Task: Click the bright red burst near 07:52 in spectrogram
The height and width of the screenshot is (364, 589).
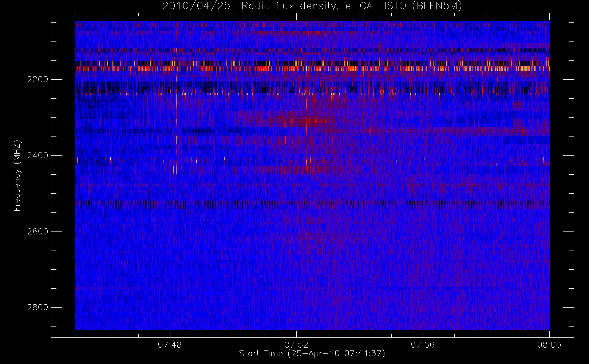Action: pyautogui.click(x=307, y=120)
